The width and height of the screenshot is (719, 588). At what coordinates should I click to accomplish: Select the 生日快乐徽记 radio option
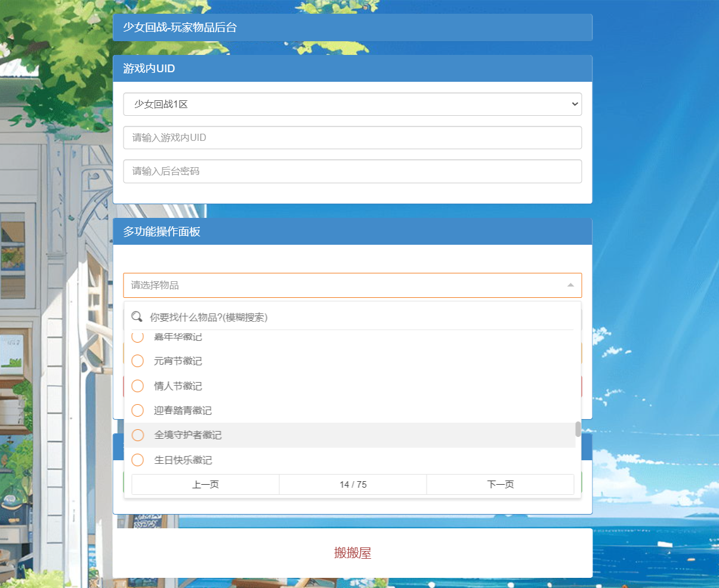[x=138, y=460]
